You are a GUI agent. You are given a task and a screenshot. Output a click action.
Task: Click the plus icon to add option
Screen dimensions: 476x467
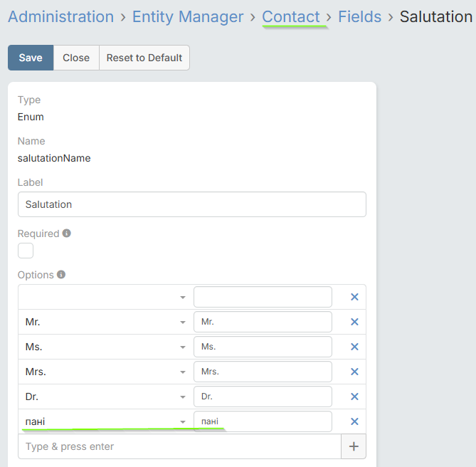pos(354,446)
